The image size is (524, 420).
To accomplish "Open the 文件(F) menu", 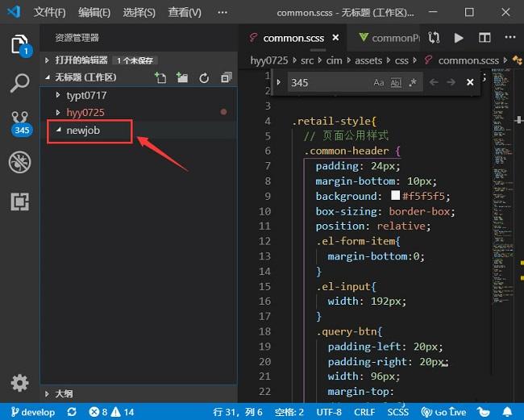I will (50, 12).
